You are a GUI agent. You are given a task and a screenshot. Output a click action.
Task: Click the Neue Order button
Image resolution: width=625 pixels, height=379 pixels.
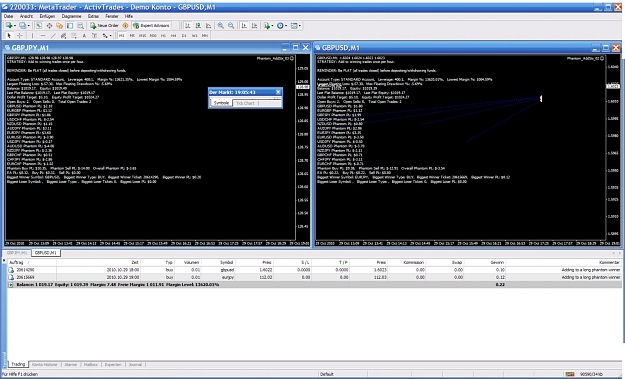[104, 26]
